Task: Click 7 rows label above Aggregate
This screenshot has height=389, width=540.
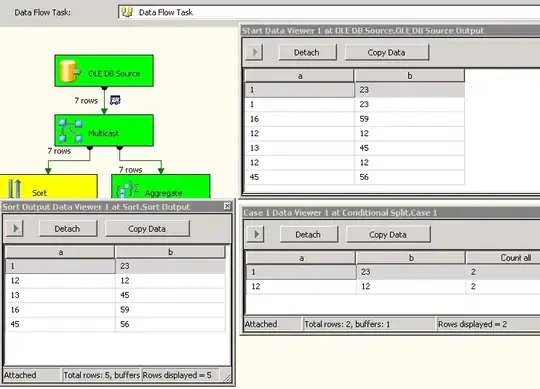Action: pyautogui.click(x=131, y=169)
